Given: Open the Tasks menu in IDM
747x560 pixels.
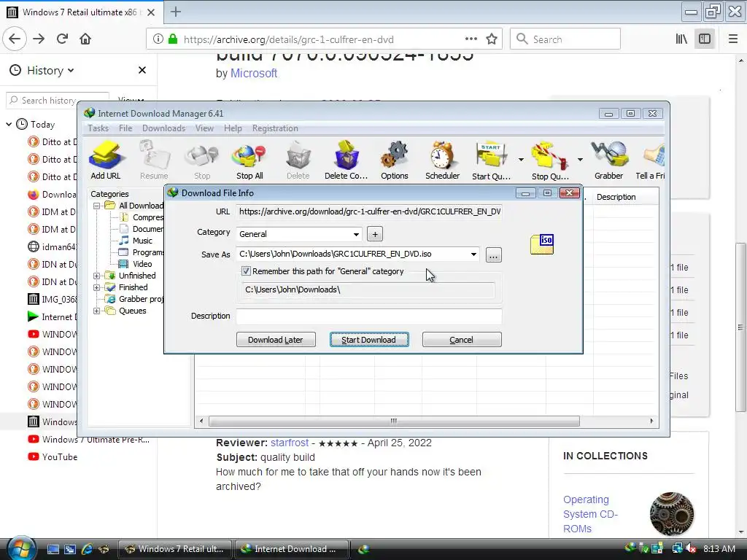Looking at the screenshot, I should point(98,128).
